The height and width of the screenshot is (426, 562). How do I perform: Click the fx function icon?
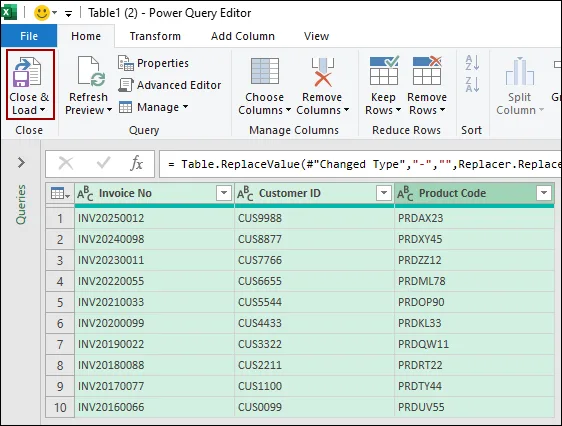click(x=137, y=163)
